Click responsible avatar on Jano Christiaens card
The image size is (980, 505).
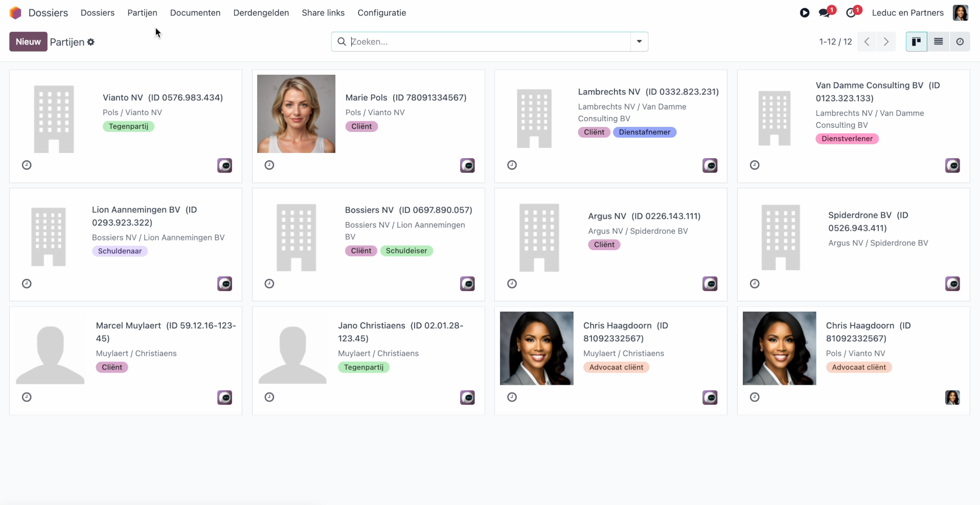click(x=467, y=398)
